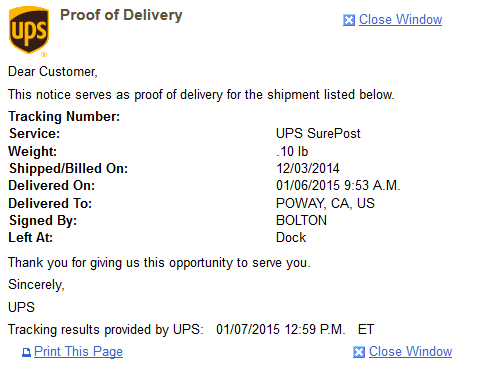Click the Dear Customer greeting
The width and height of the screenshot is (480, 384).
coord(53,72)
